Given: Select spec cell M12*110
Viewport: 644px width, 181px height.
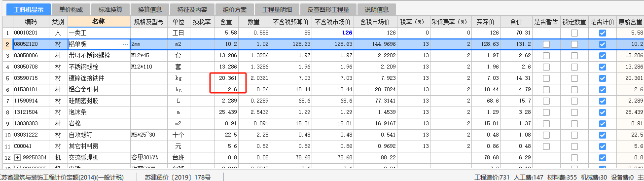Looking at the screenshot, I should coord(149,67).
